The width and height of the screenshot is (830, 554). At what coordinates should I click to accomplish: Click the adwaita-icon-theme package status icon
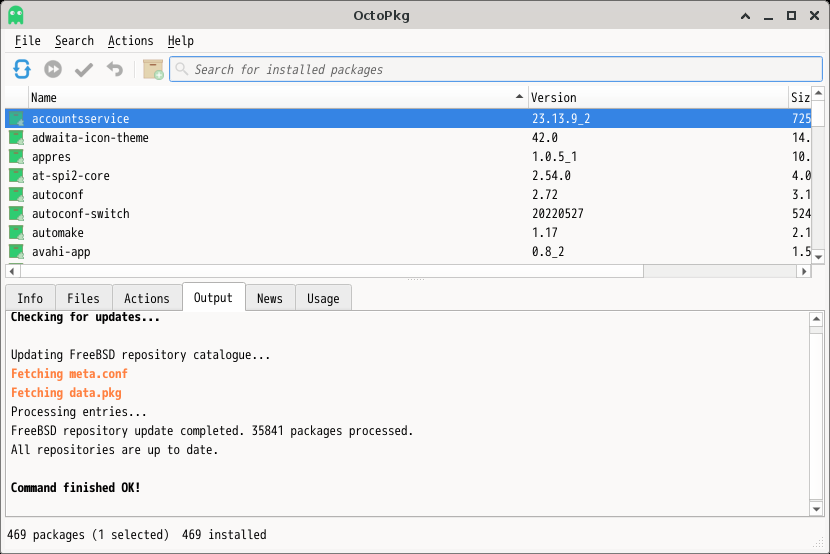16,138
